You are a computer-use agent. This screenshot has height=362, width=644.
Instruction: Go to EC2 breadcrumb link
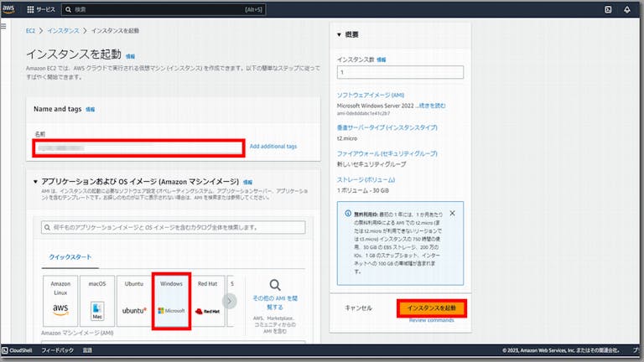[30, 31]
